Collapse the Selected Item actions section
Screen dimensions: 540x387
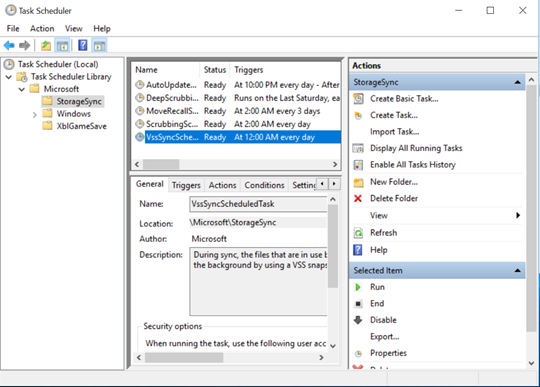tap(517, 271)
